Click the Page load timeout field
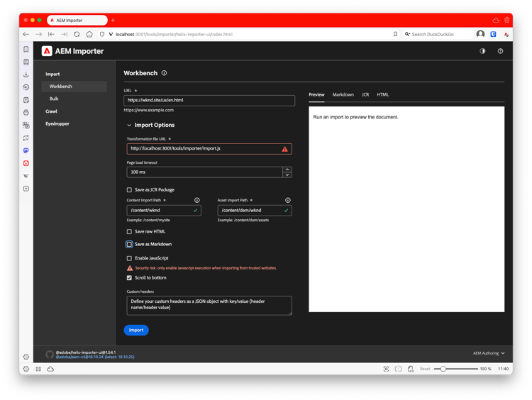The width and height of the screenshot is (532, 400). pos(204,172)
